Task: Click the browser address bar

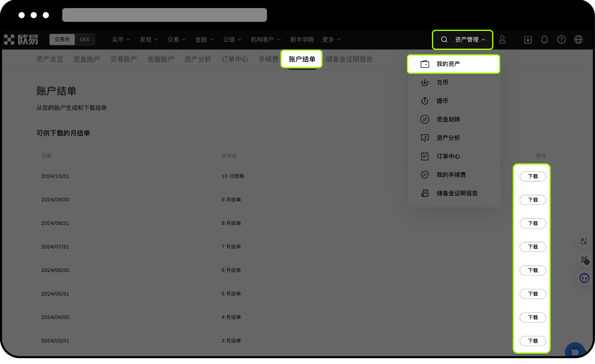Action: (x=164, y=15)
